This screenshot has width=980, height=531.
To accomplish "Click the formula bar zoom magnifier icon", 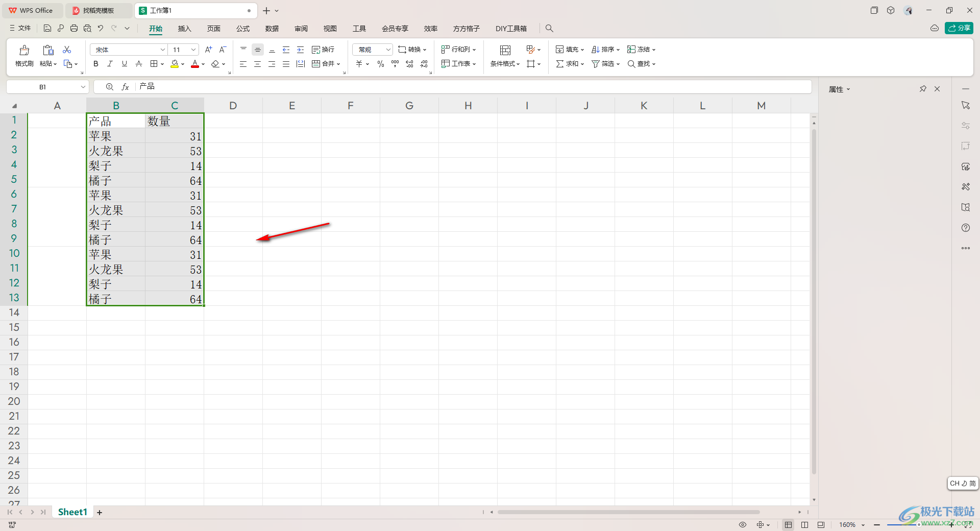I will pyautogui.click(x=109, y=87).
